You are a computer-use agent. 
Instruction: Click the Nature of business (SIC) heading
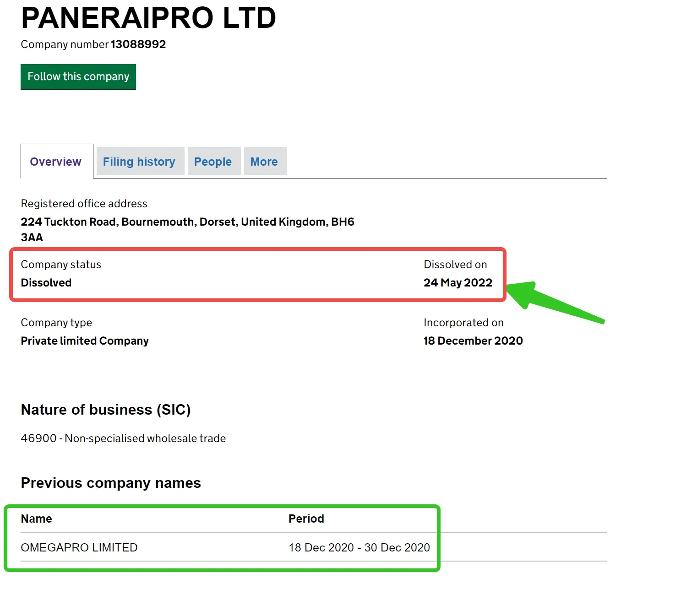106,410
